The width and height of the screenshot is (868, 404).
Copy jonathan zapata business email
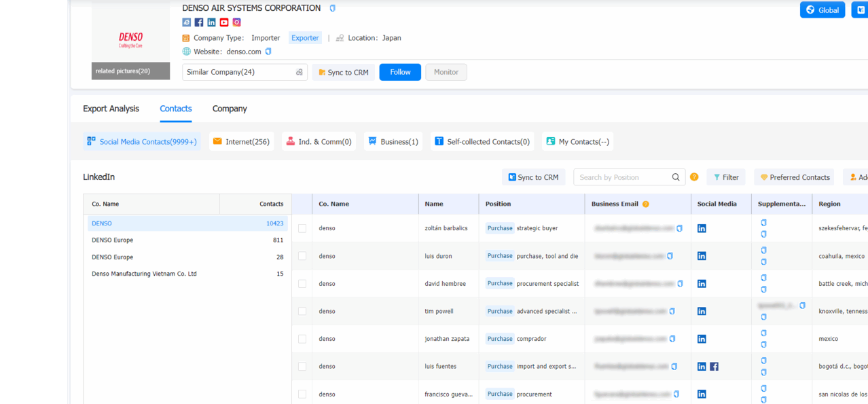672,339
